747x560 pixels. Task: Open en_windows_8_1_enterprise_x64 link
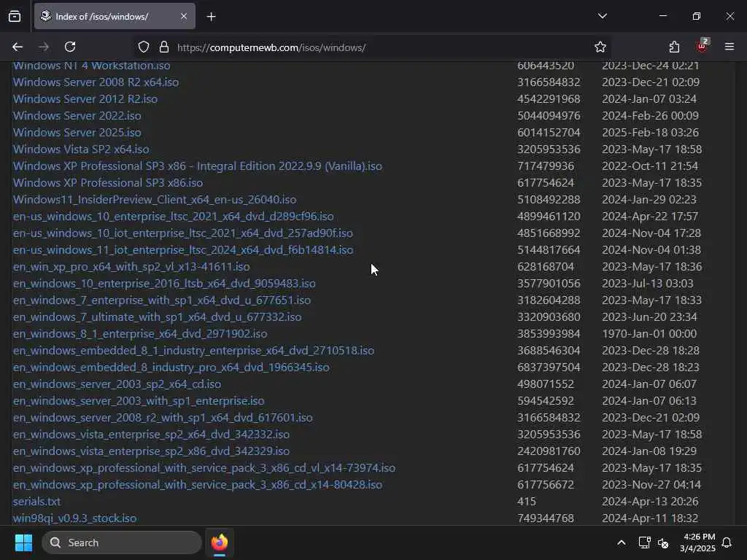click(139, 333)
